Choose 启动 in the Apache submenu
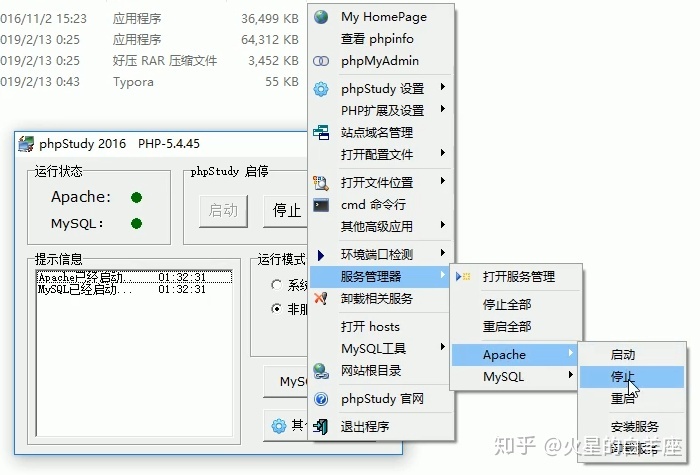 click(x=632, y=355)
